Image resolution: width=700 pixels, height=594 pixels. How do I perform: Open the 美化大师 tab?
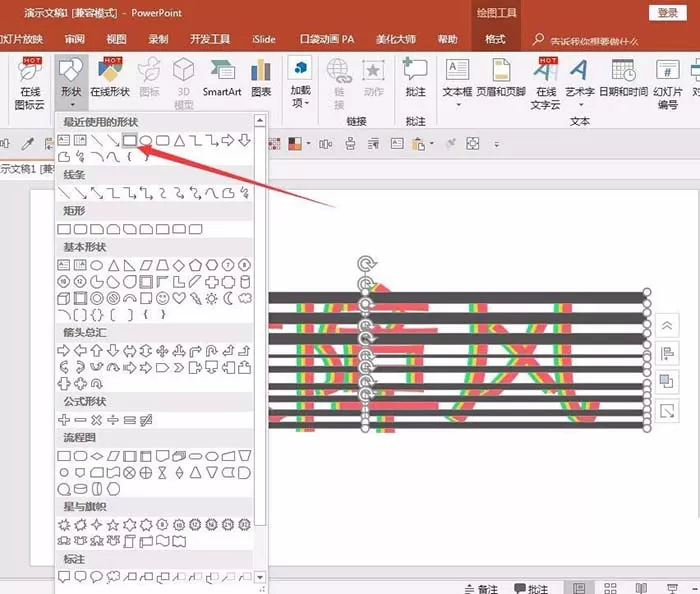point(396,39)
